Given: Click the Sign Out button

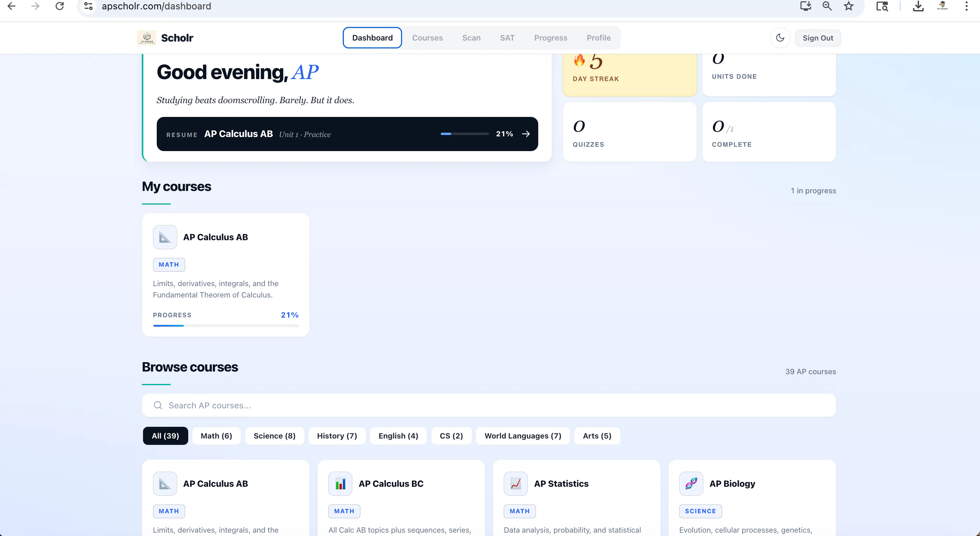Looking at the screenshot, I should [x=818, y=38].
